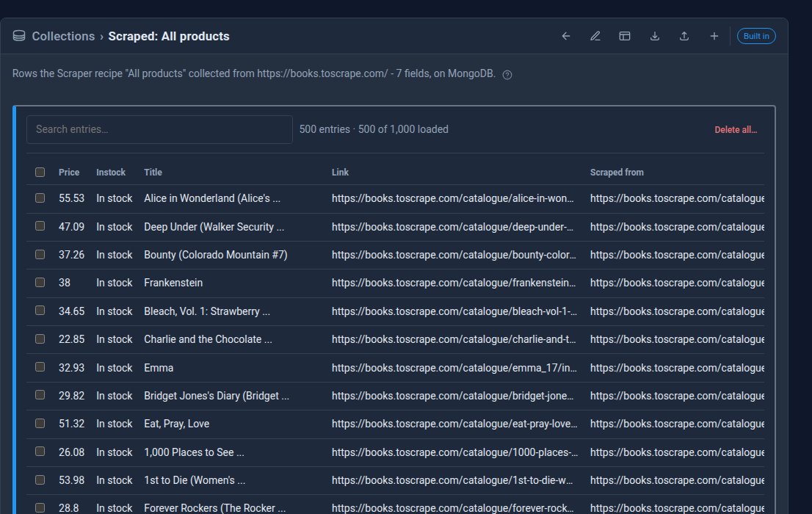
Task: Open the edit pencil icon
Action: click(595, 36)
